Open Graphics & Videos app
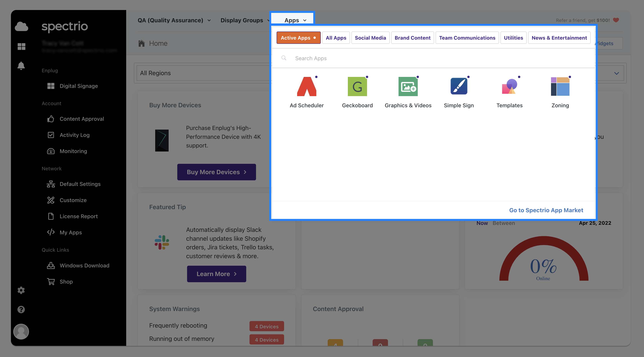644x357 pixels. pyautogui.click(x=408, y=87)
